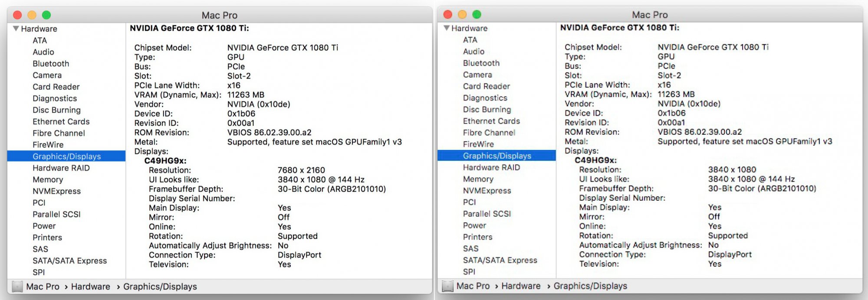This screenshot has width=868, height=300.
Task: Select Parallel SCSI in right window sidebar
Action: point(487,214)
